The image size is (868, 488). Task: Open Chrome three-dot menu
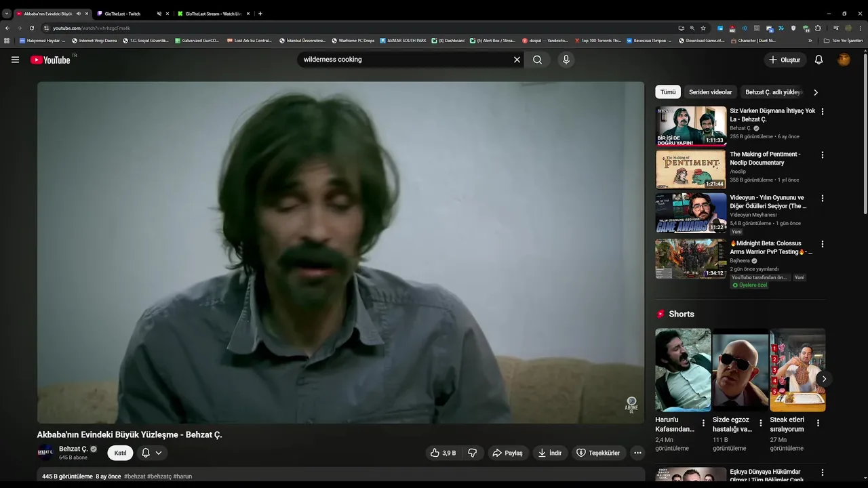(861, 28)
